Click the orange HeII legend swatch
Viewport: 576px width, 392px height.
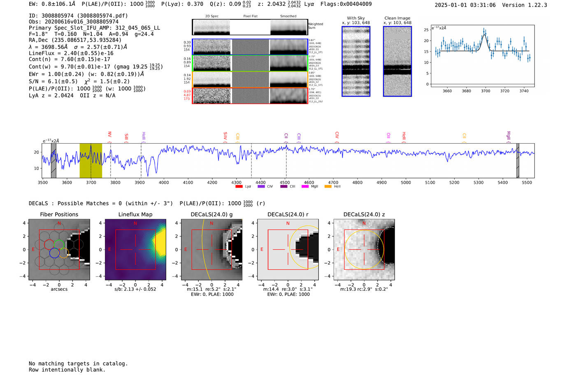[x=328, y=186]
